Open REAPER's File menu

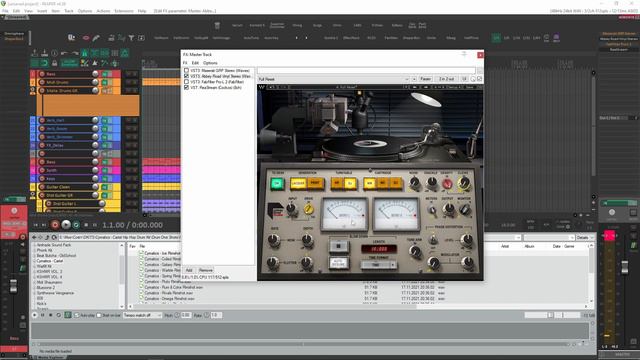pyautogui.click(x=5, y=11)
